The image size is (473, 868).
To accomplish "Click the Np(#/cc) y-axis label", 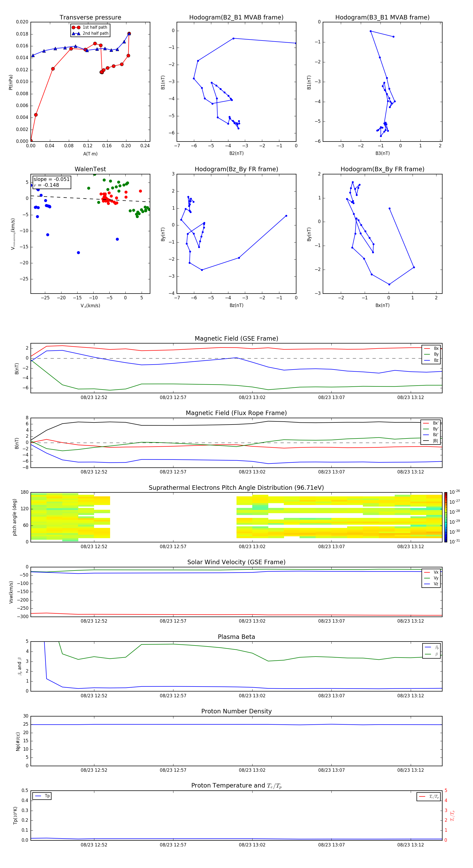I will [18, 741].
